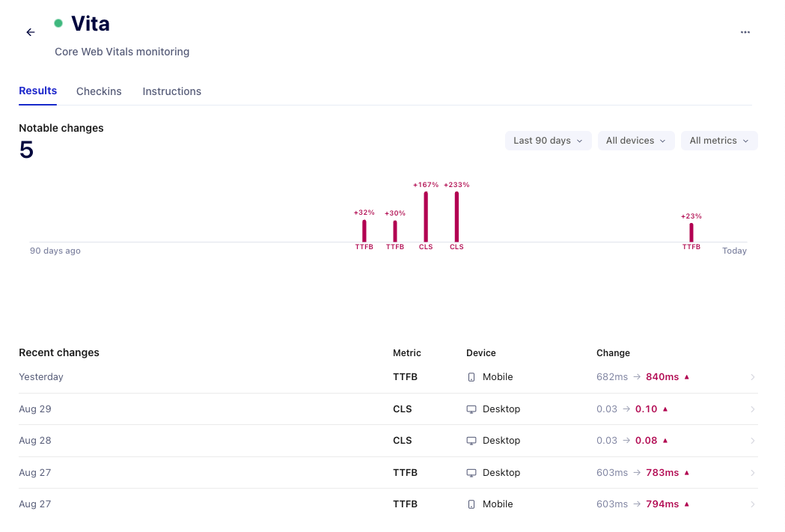785x532 pixels.
Task: Click the 783ms change value
Action: click(x=662, y=472)
